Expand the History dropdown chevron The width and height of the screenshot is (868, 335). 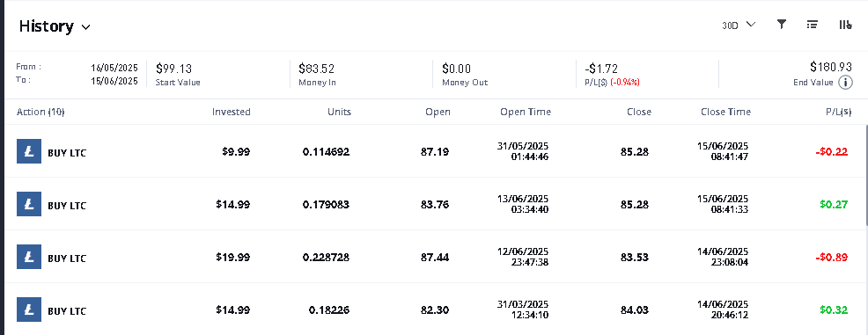click(x=85, y=27)
